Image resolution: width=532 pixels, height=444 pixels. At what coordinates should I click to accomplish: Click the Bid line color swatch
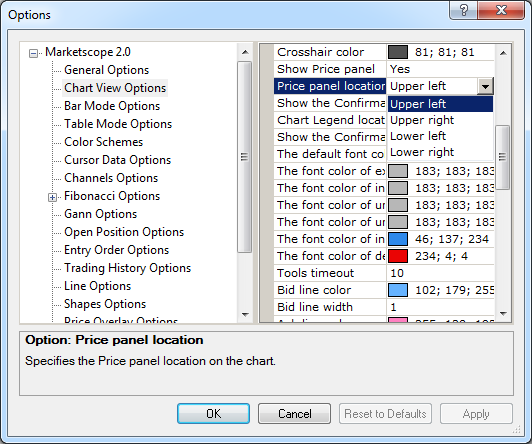pyautogui.click(x=398, y=290)
